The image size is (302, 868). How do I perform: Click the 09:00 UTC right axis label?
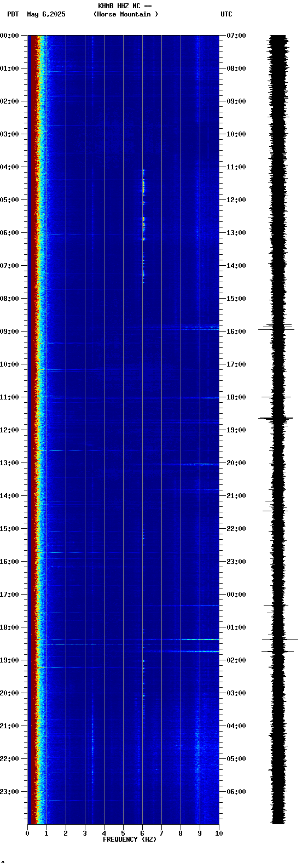click(x=236, y=101)
